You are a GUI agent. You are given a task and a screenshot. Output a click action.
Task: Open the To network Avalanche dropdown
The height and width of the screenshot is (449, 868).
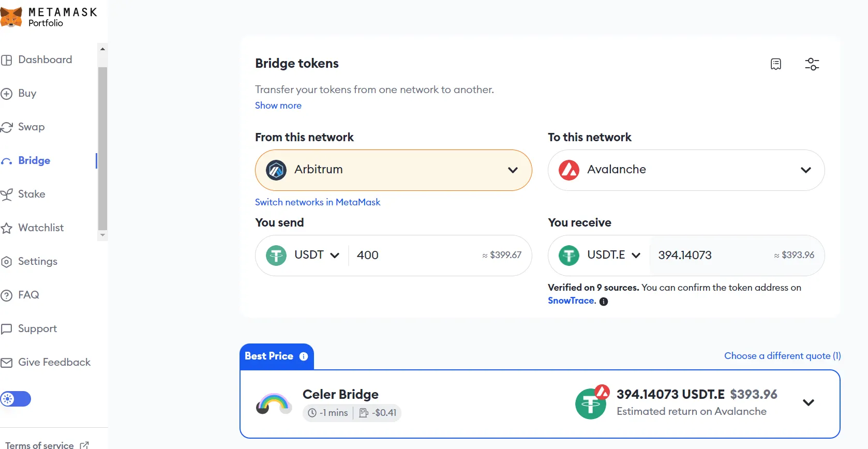pyautogui.click(x=686, y=170)
